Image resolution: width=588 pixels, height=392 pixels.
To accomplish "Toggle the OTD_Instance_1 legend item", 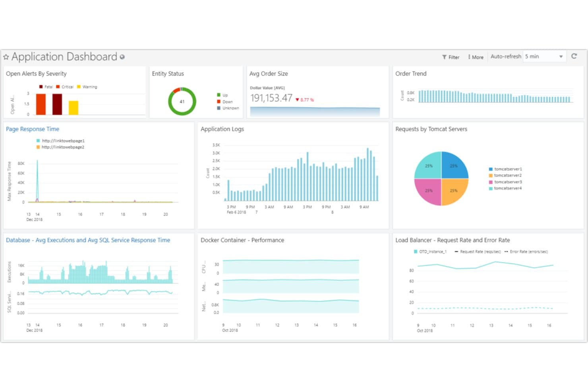I will pyautogui.click(x=430, y=251).
